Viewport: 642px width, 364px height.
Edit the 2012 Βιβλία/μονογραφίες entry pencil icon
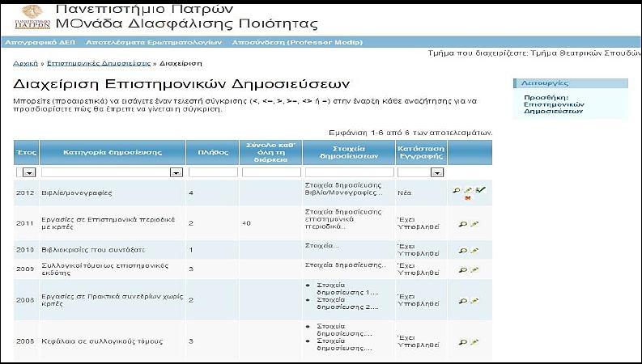pyautogui.click(x=469, y=190)
